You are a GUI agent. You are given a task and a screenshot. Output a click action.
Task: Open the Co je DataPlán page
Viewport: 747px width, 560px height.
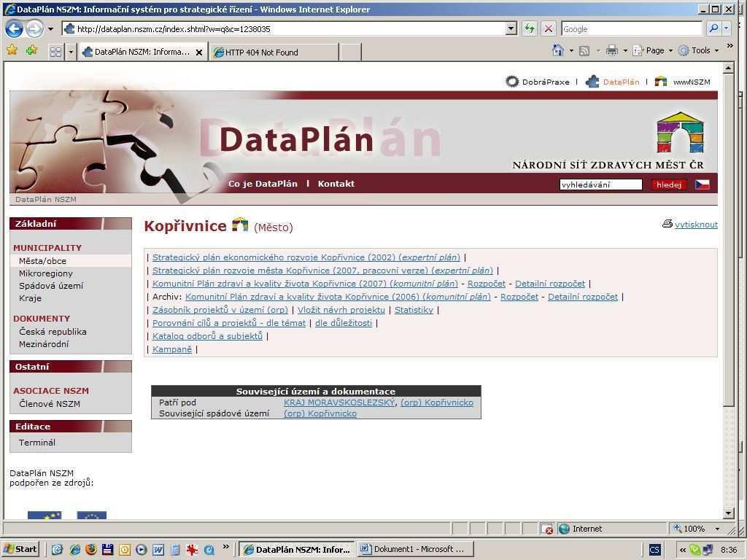(x=263, y=184)
